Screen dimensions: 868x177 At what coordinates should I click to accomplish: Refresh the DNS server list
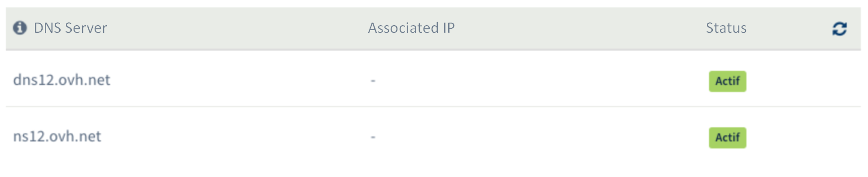pos(839,29)
